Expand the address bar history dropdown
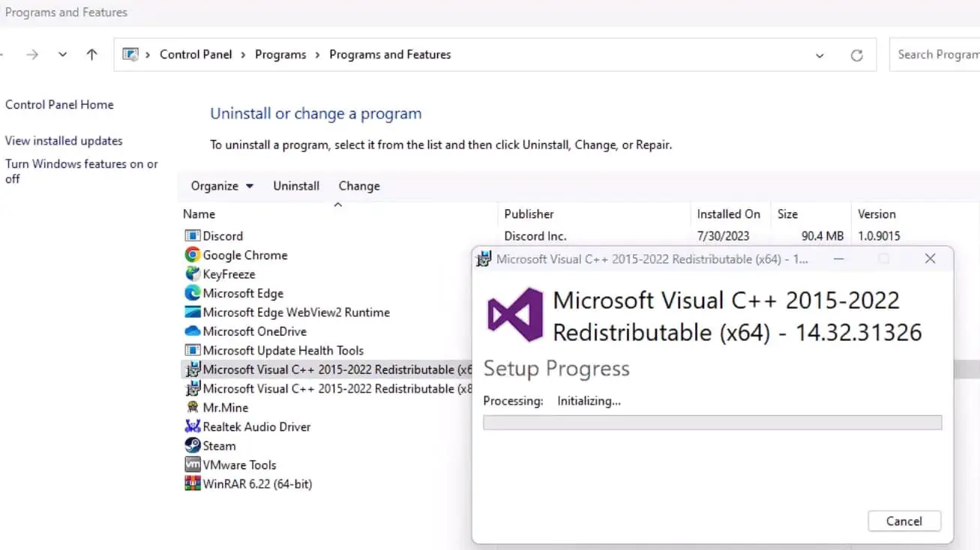Image resolution: width=980 pixels, height=550 pixels. point(820,55)
